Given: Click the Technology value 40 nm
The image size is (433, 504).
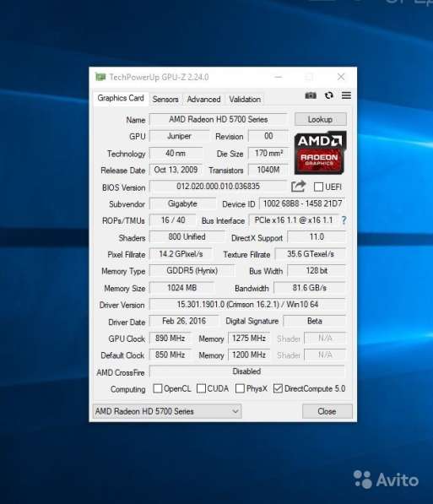Looking at the screenshot, I should click(176, 153).
